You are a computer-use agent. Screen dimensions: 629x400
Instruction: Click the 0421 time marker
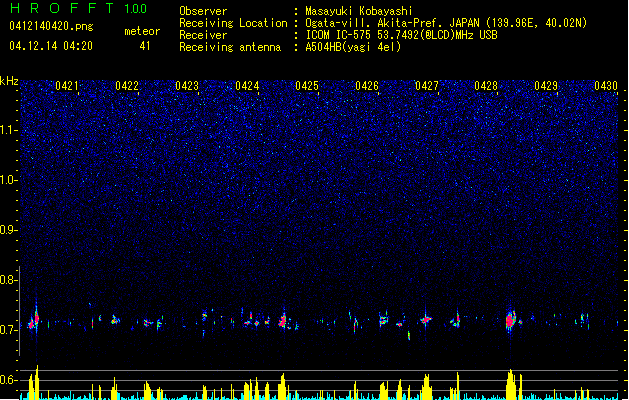pos(67,86)
